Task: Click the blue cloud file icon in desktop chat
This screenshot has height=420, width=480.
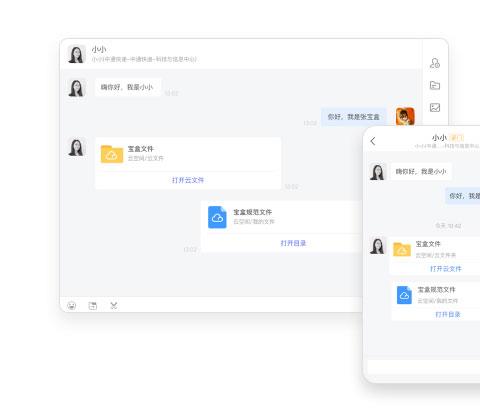Action: pos(217,217)
